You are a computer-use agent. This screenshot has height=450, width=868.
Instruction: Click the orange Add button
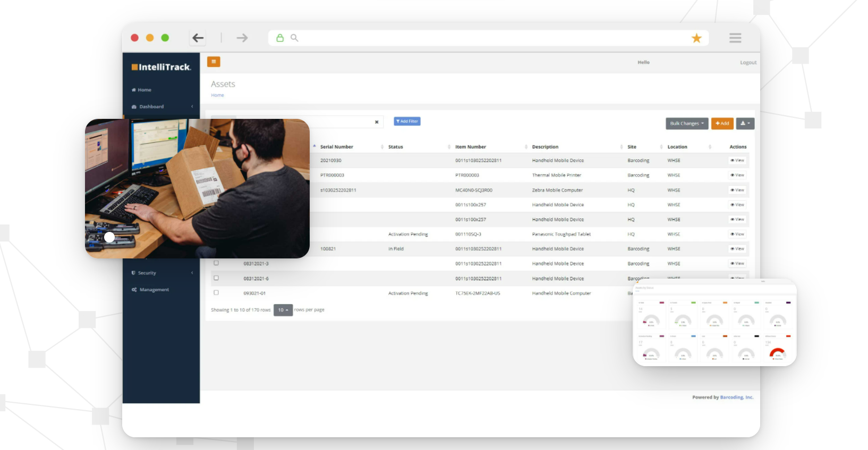722,124
